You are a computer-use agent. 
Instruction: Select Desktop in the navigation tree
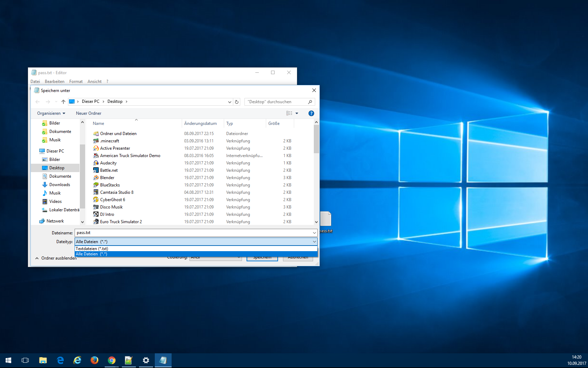[56, 168]
